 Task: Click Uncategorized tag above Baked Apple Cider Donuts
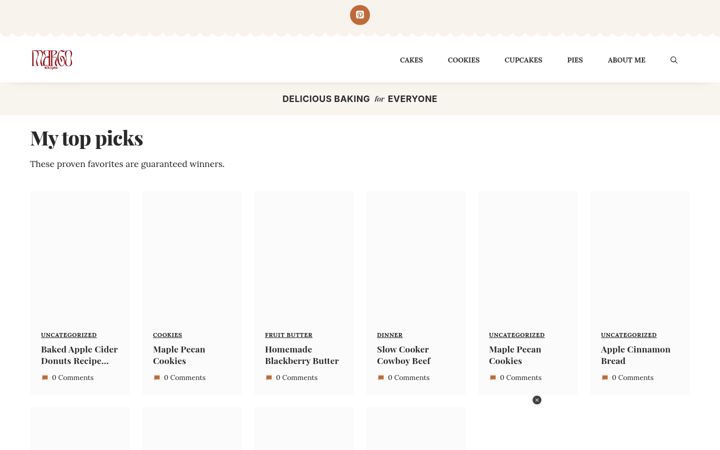pos(69,335)
